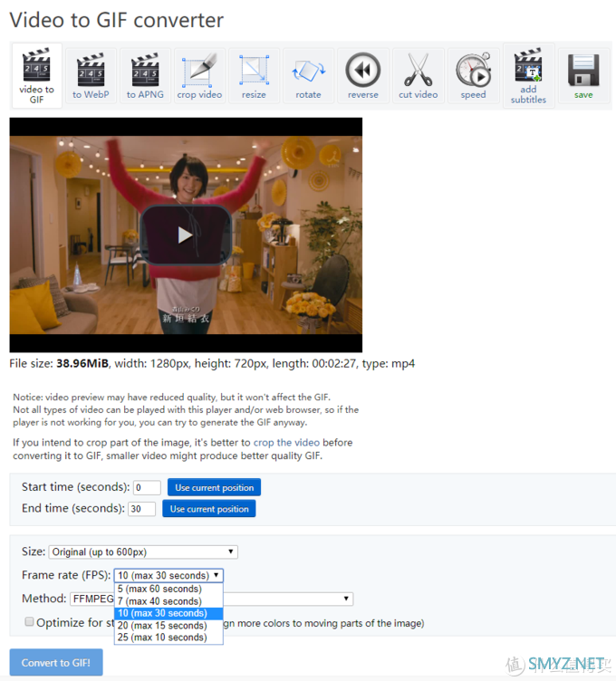Click the 38.96MiB file size text

(x=82, y=363)
